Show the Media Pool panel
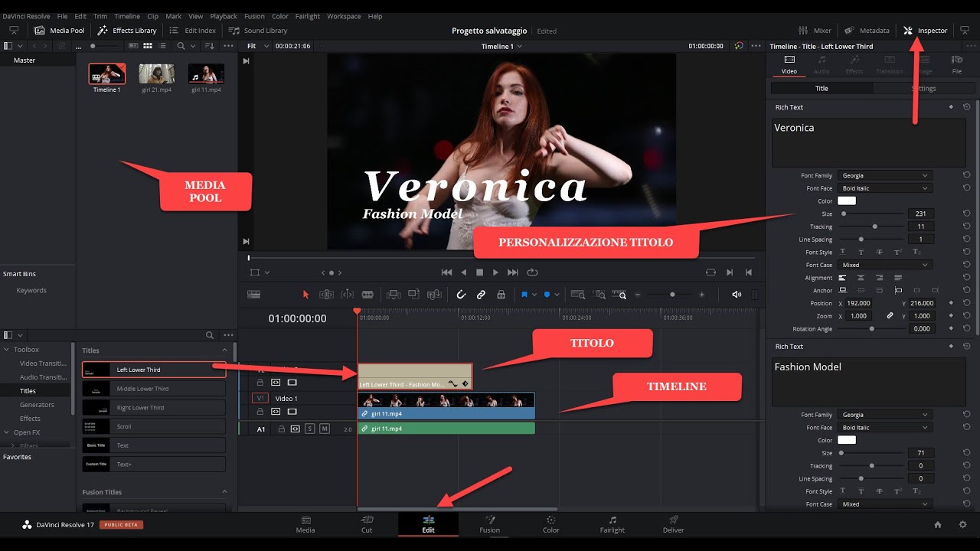 [x=60, y=31]
